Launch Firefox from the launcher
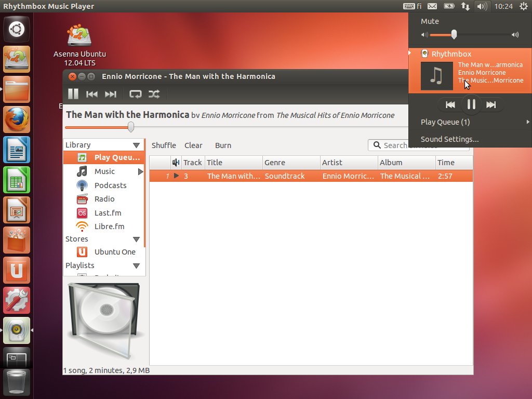The width and height of the screenshot is (532, 399). [x=17, y=119]
